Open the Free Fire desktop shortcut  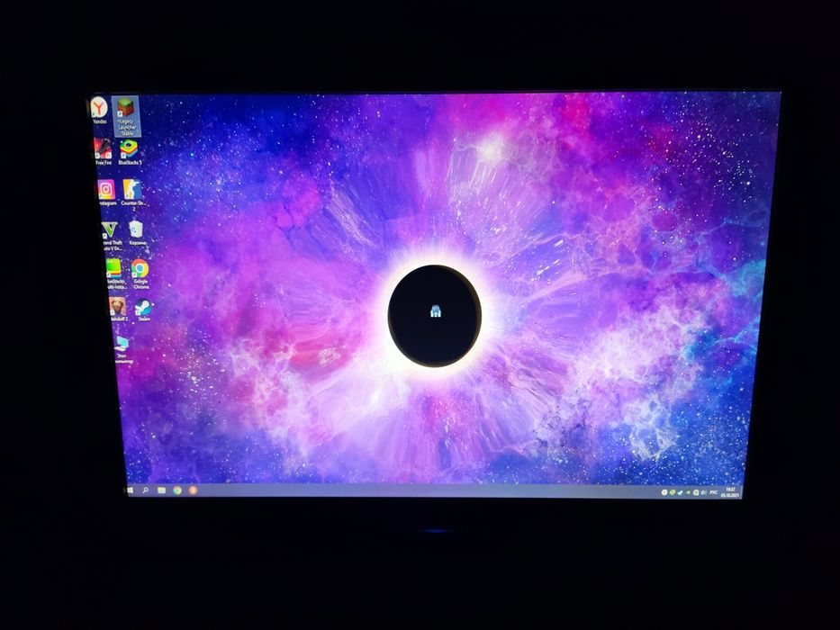(104, 151)
